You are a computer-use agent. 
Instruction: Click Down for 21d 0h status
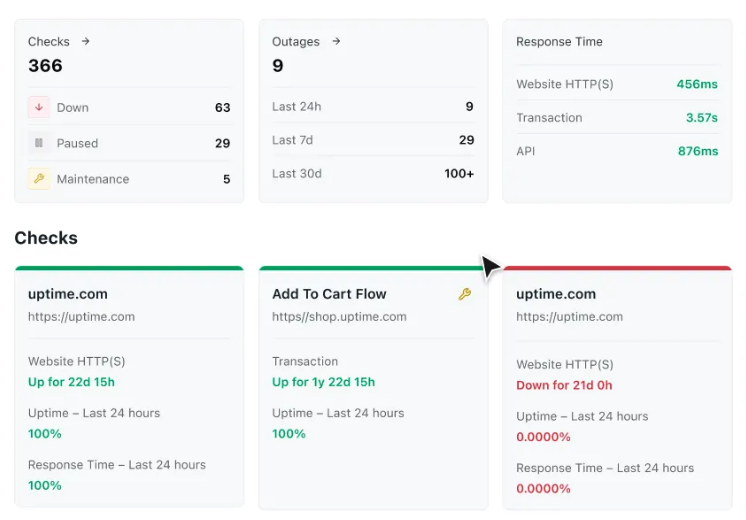click(564, 385)
